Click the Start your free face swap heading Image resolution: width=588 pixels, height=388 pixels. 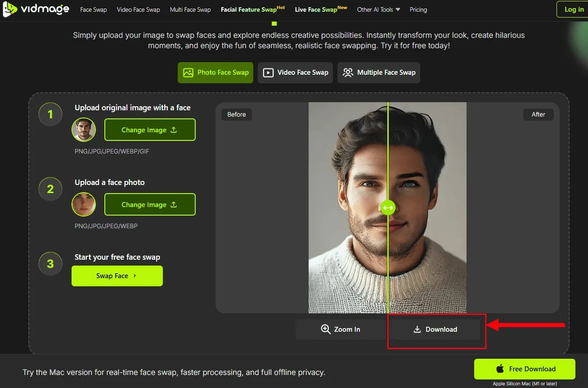pos(117,257)
